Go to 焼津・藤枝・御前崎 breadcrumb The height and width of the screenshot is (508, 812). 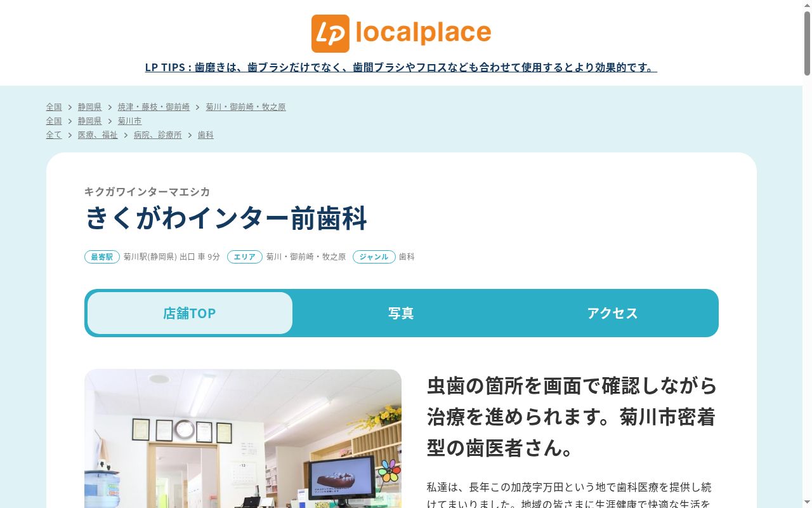point(154,107)
